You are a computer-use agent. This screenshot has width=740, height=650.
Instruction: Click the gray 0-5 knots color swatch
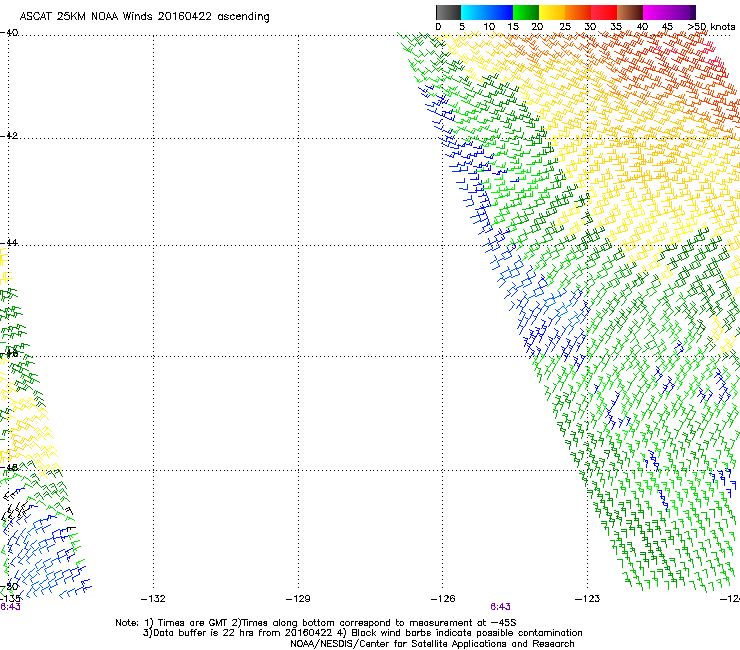point(448,12)
